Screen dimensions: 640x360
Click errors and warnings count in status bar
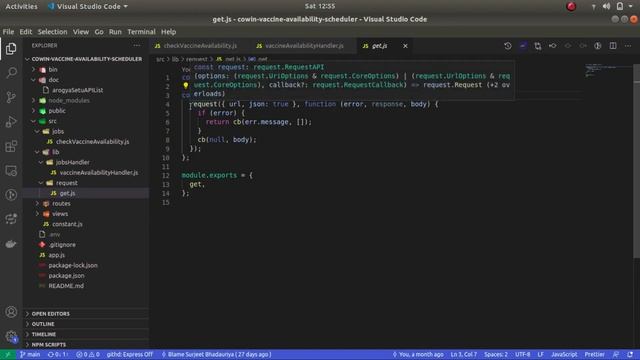[88, 354]
